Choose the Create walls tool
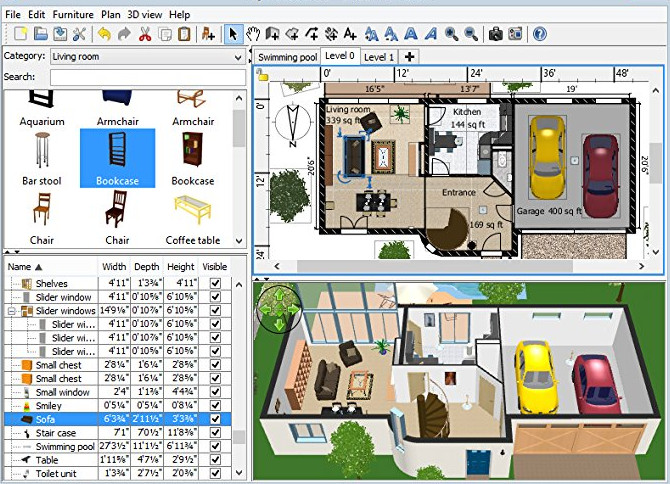 click(273, 34)
